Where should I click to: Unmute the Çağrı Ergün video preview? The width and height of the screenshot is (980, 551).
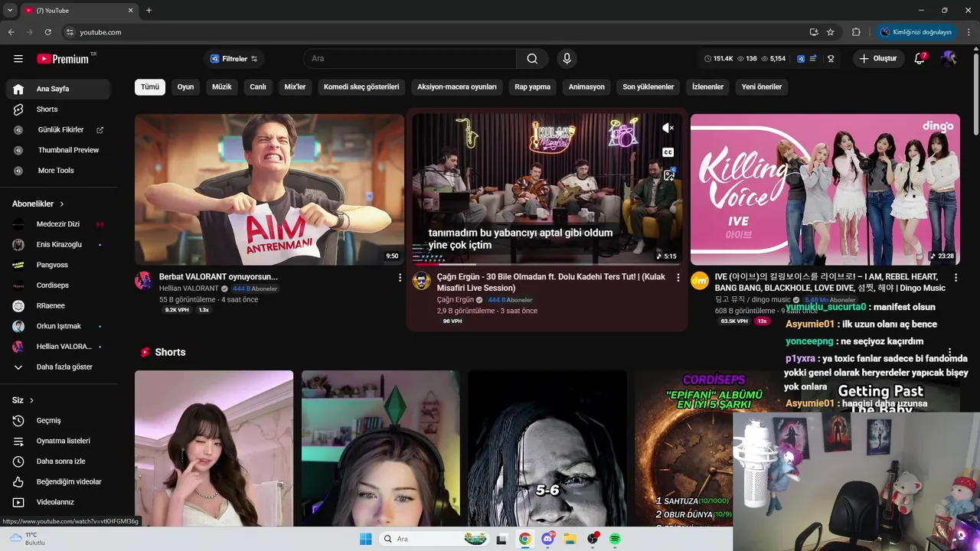(x=668, y=129)
